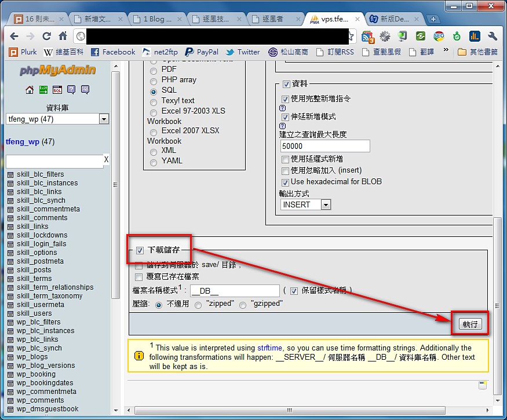Click the horizontal scrollbar of main frame

[x=290, y=410]
